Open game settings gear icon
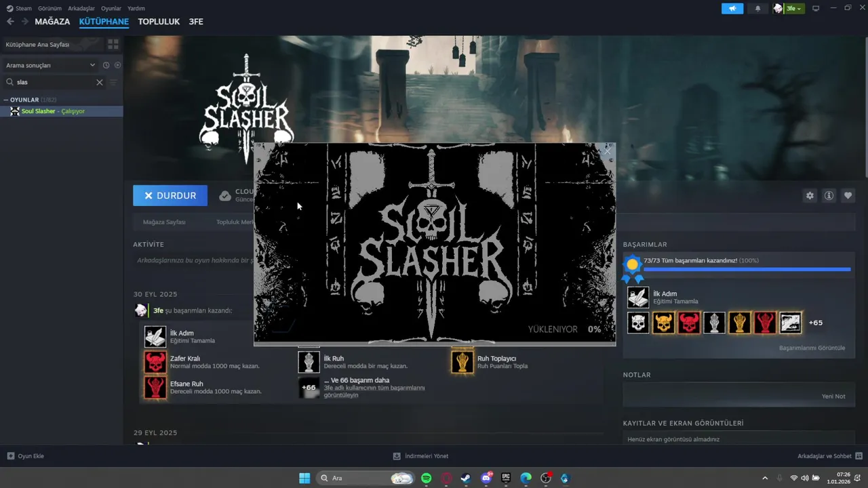This screenshot has width=868, height=488. pyautogui.click(x=810, y=195)
